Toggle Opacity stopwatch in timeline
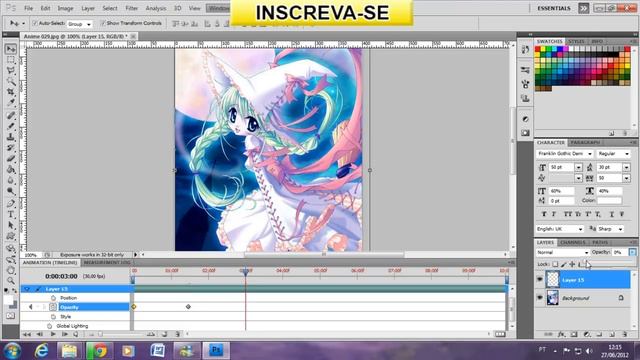 [53, 307]
